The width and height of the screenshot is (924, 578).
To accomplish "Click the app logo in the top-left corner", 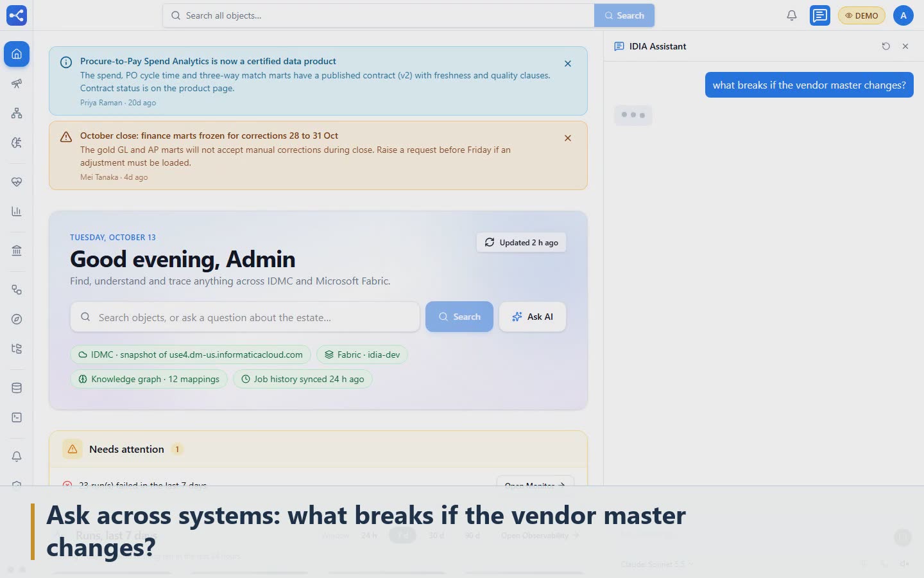I will coord(17,15).
